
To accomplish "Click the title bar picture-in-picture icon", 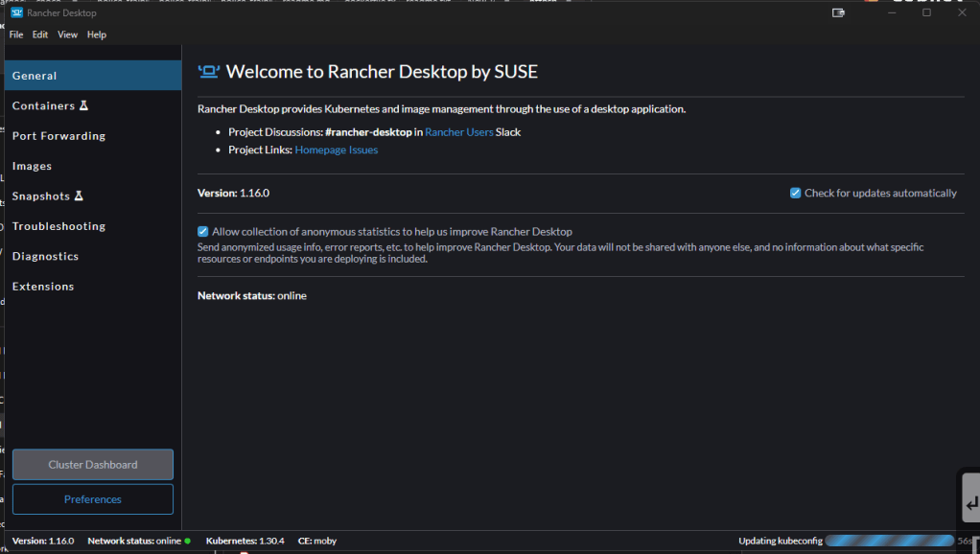I will (838, 12).
